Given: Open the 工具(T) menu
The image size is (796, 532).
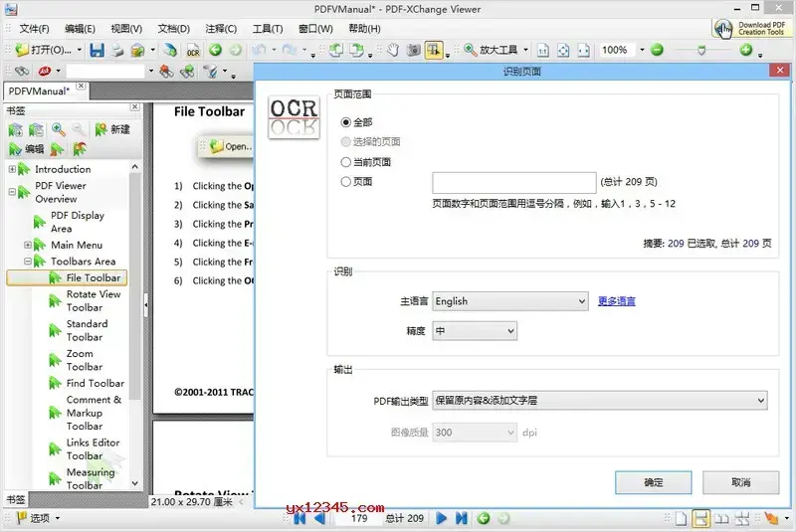Looking at the screenshot, I should [x=268, y=29].
